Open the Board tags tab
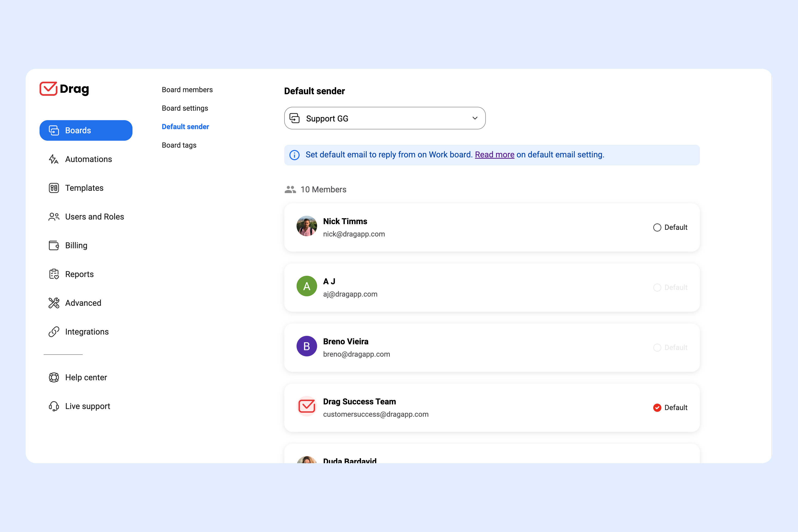Image resolution: width=798 pixels, height=532 pixels. click(179, 145)
